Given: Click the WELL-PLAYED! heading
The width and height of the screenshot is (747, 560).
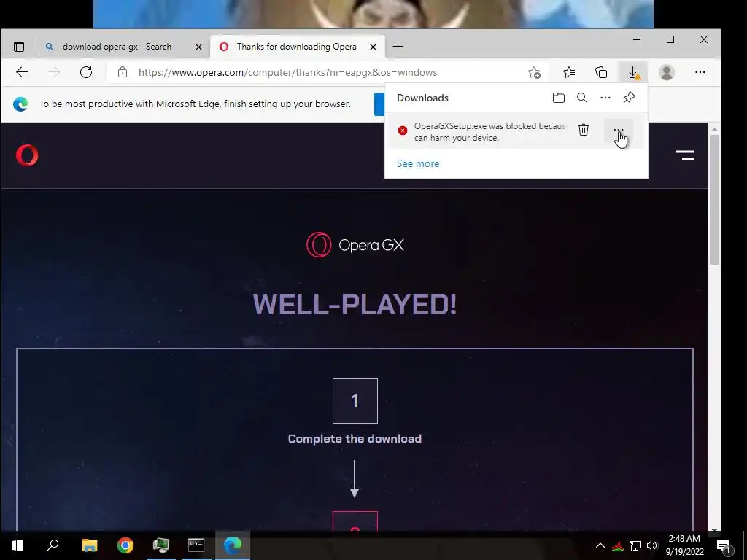Looking at the screenshot, I should point(355,304).
